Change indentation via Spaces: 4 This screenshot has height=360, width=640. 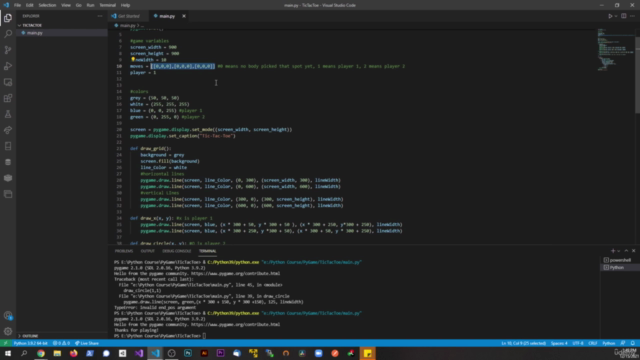(x=559, y=343)
